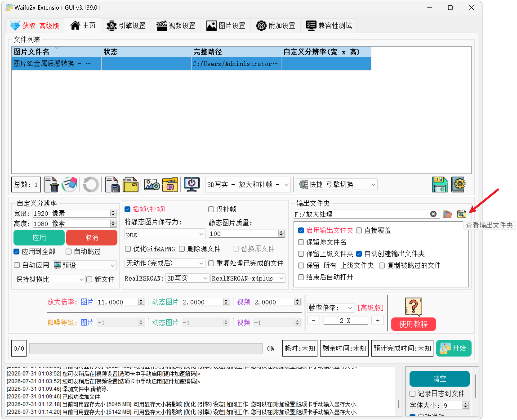Viewport: 517px width, 420px height.
Task: Enable 保留原文件名 checkbox
Action: pos(301,242)
